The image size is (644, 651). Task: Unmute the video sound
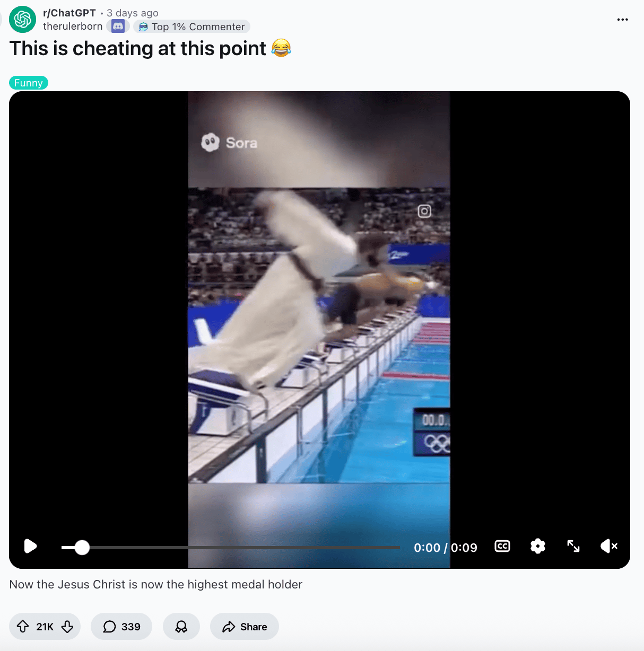(x=609, y=546)
